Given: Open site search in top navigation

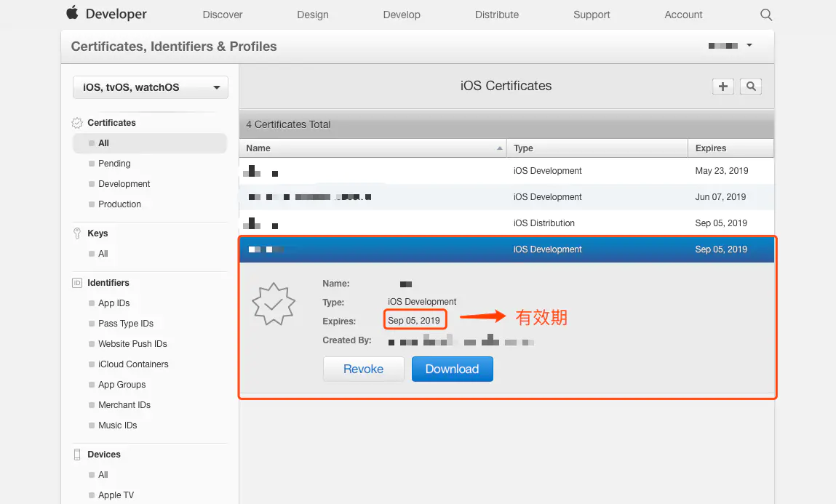Looking at the screenshot, I should click(766, 15).
